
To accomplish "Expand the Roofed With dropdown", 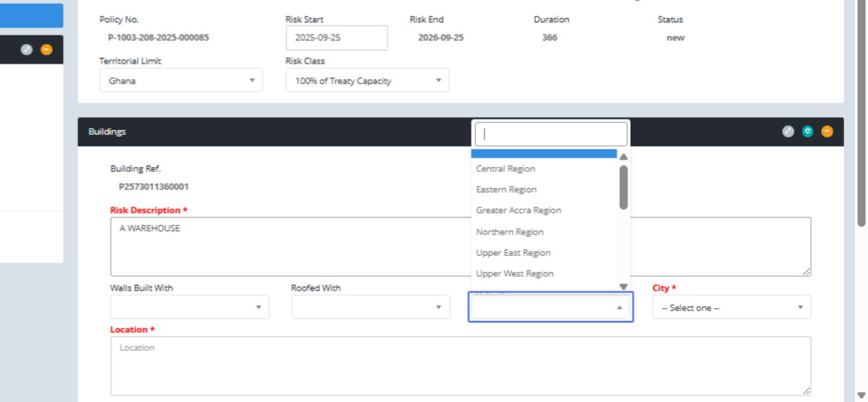I will point(370,307).
